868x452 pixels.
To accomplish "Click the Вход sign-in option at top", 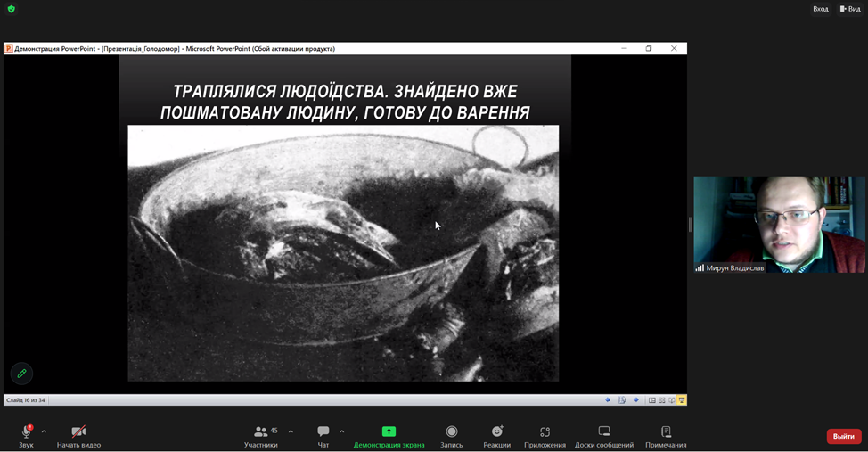I will [820, 9].
